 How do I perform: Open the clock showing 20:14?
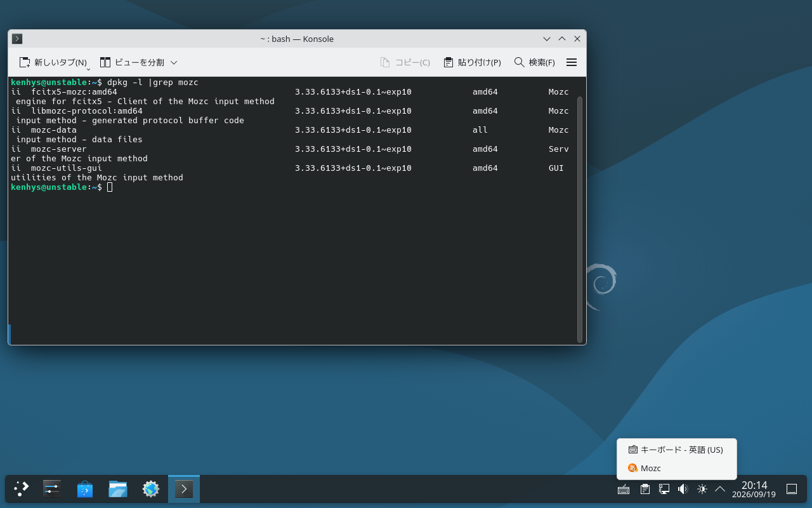[754, 489]
